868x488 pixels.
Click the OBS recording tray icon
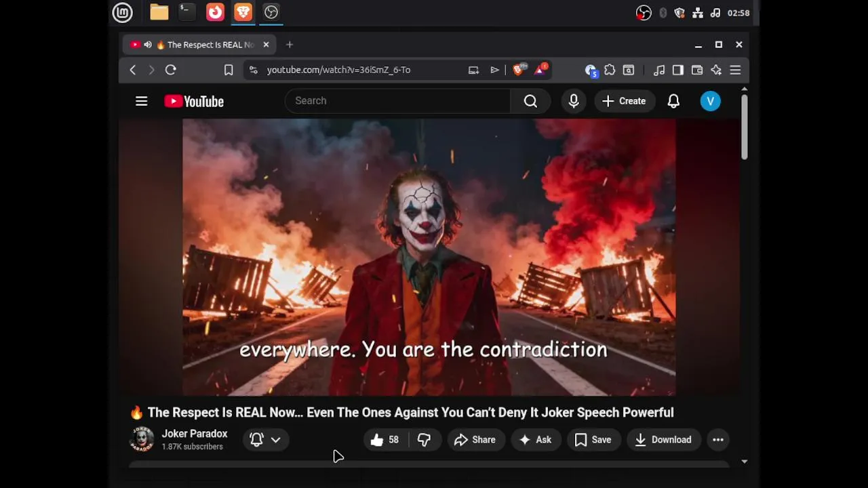coord(644,13)
